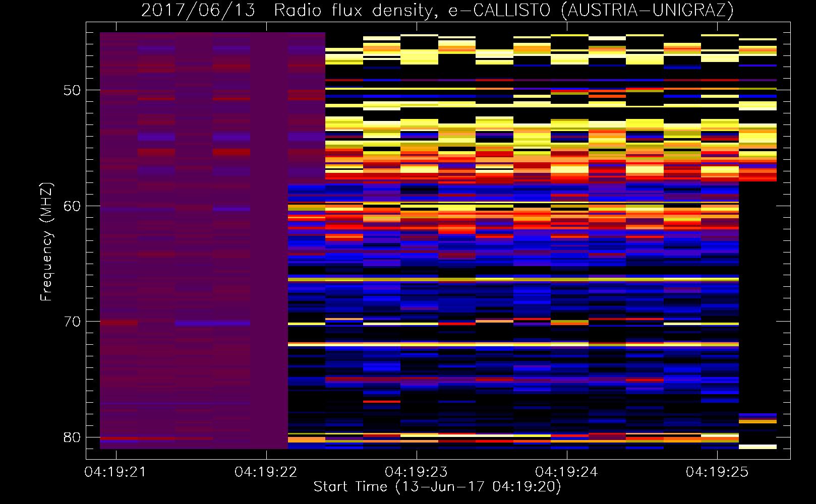Screen dimensions: 816x504
Task: Click the 04:19:24 time tick label
Action: pos(566,472)
